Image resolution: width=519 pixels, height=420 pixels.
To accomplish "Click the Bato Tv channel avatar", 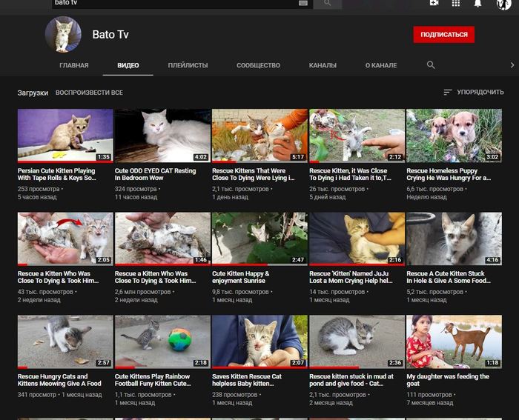I will point(63,35).
